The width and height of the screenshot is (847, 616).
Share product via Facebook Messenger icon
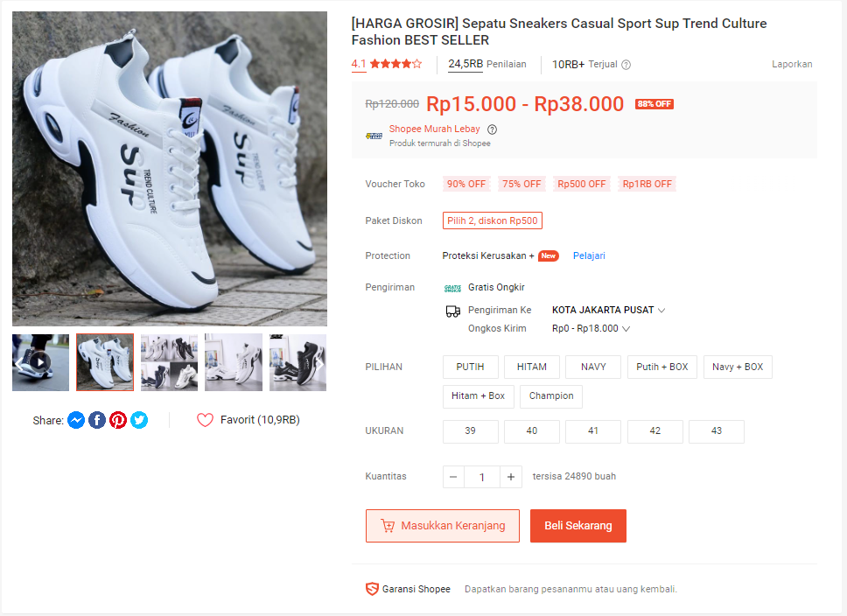click(76, 420)
